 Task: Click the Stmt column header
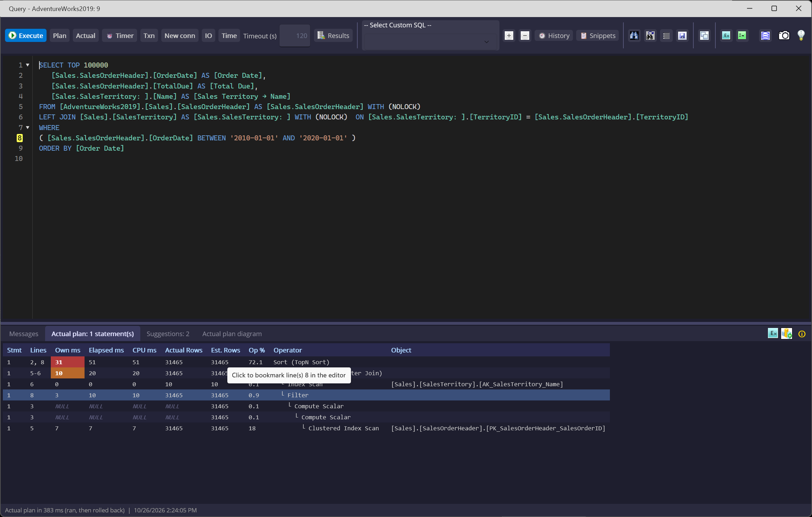pyautogui.click(x=14, y=350)
